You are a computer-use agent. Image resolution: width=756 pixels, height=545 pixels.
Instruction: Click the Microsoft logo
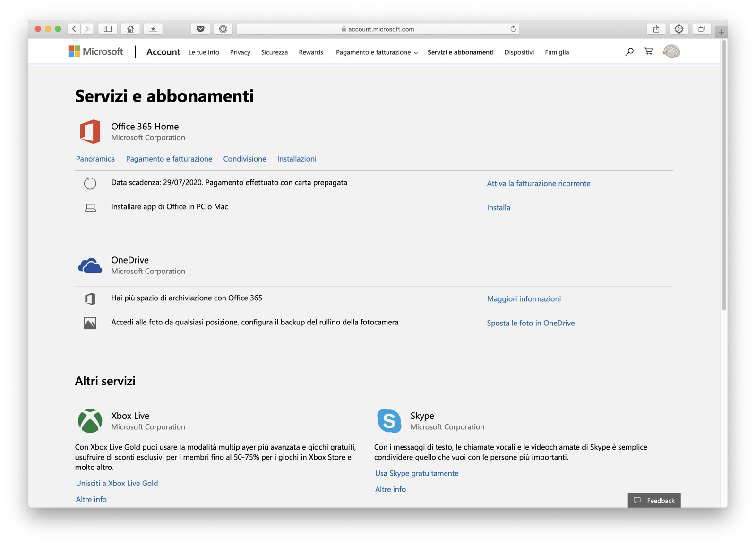point(95,51)
